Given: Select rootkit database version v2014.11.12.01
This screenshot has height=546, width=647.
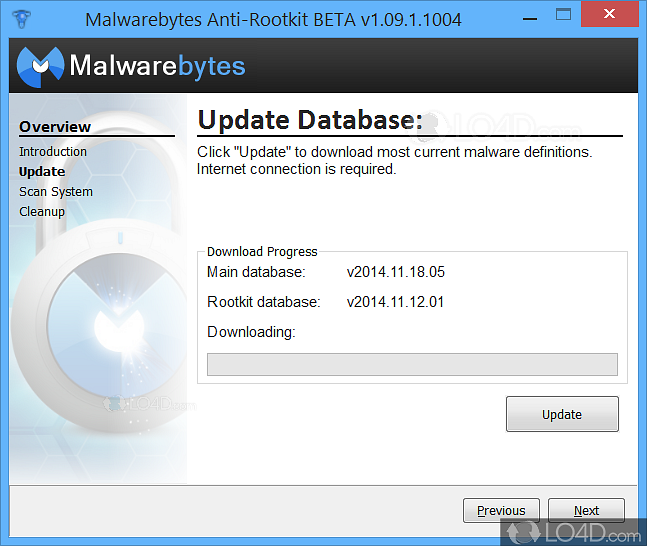Looking at the screenshot, I should pos(395,302).
